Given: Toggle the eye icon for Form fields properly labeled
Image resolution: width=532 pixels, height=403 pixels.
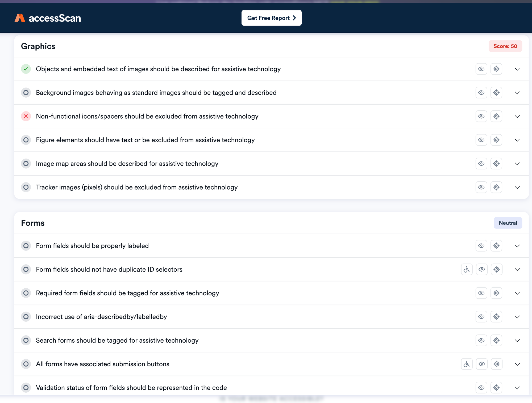Looking at the screenshot, I should pyautogui.click(x=481, y=246).
